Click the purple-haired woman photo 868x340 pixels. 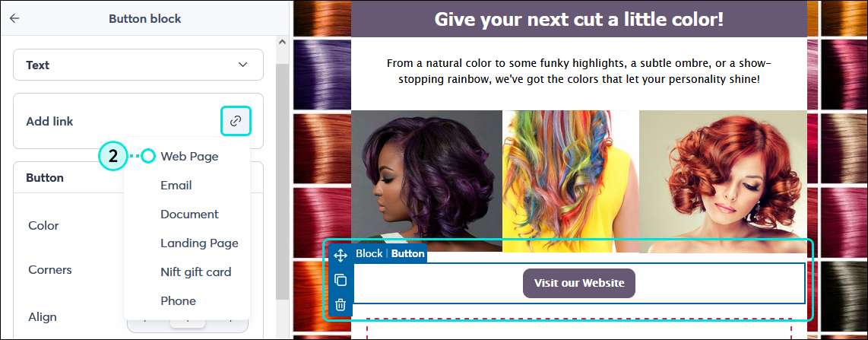(x=426, y=181)
